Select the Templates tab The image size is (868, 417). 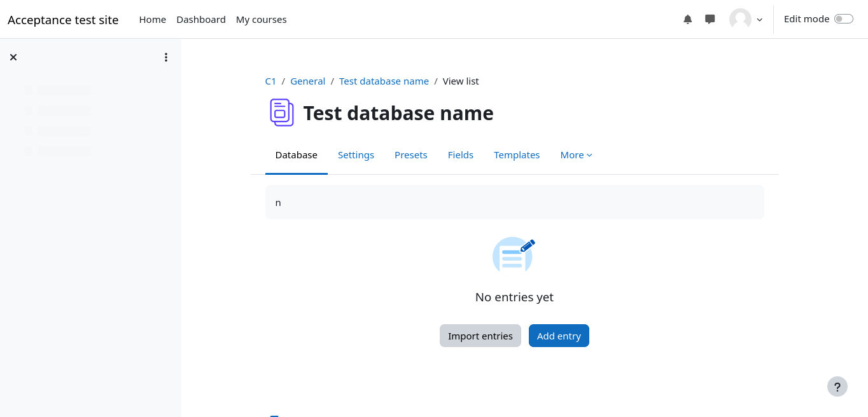517,155
